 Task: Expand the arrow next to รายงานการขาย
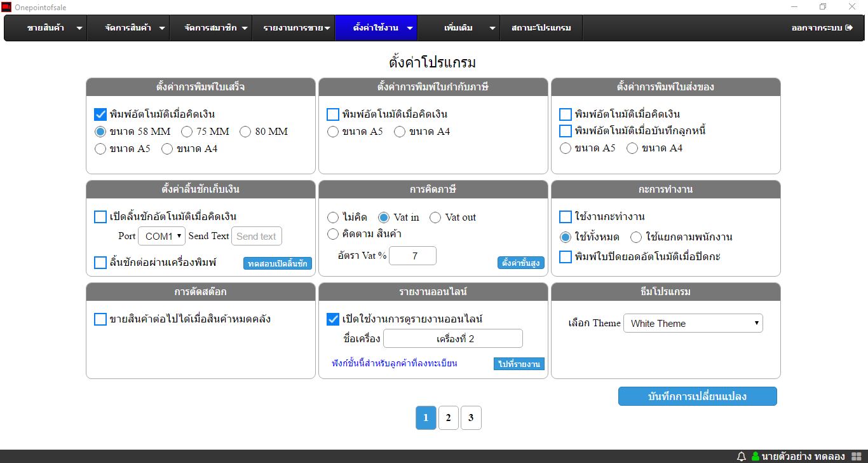pos(327,29)
